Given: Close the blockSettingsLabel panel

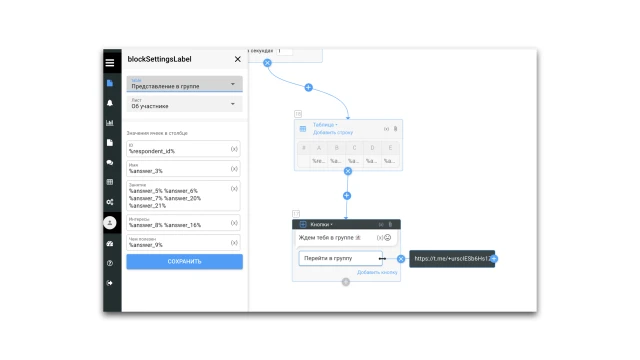Looking at the screenshot, I should tap(238, 59).
